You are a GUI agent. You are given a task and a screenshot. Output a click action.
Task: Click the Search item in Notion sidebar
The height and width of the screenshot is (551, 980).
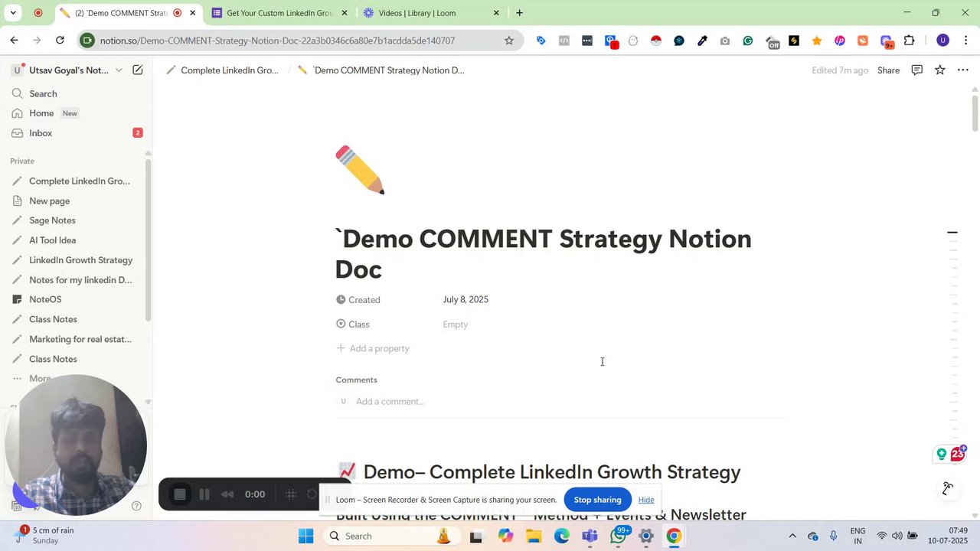tap(77, 93)
